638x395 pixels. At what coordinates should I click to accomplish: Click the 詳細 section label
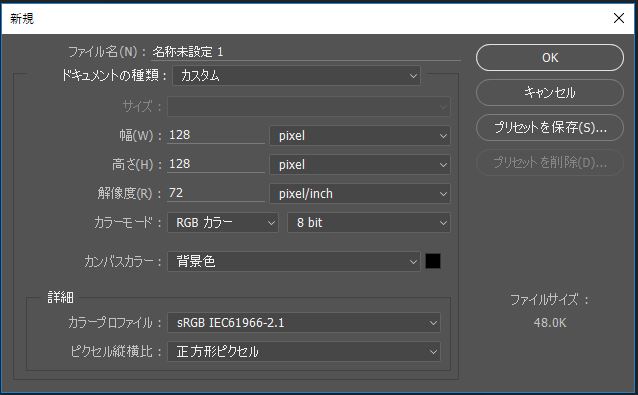tap(60, 297)
